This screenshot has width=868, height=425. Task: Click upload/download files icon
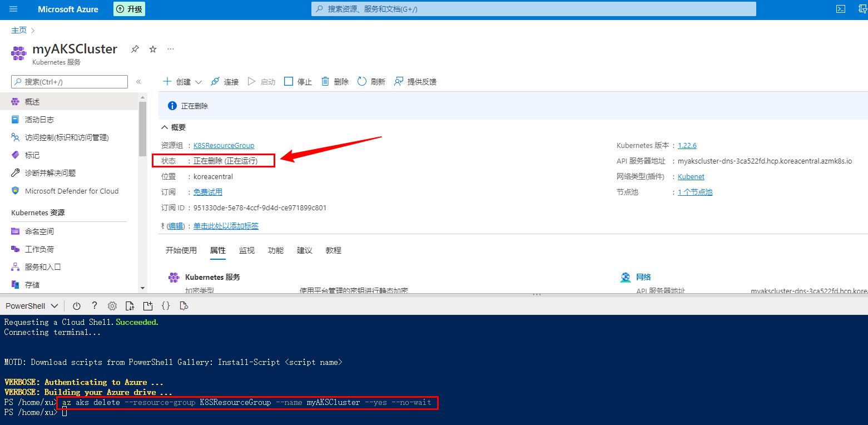[130, 306]
